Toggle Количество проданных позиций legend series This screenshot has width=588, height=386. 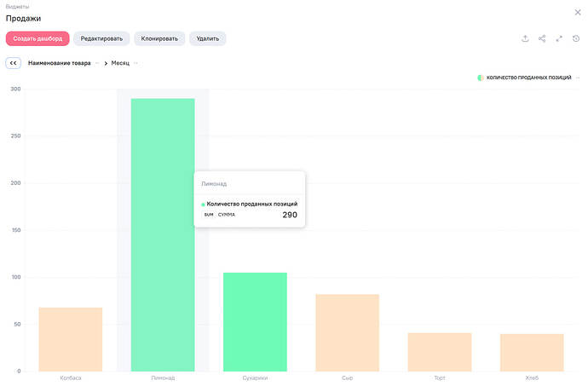click(528, 78)
